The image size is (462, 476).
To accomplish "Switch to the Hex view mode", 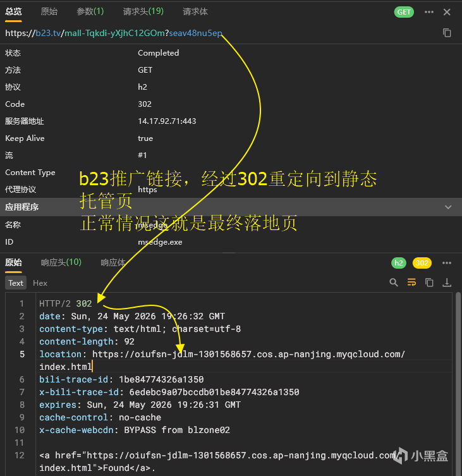I will 40,283.
